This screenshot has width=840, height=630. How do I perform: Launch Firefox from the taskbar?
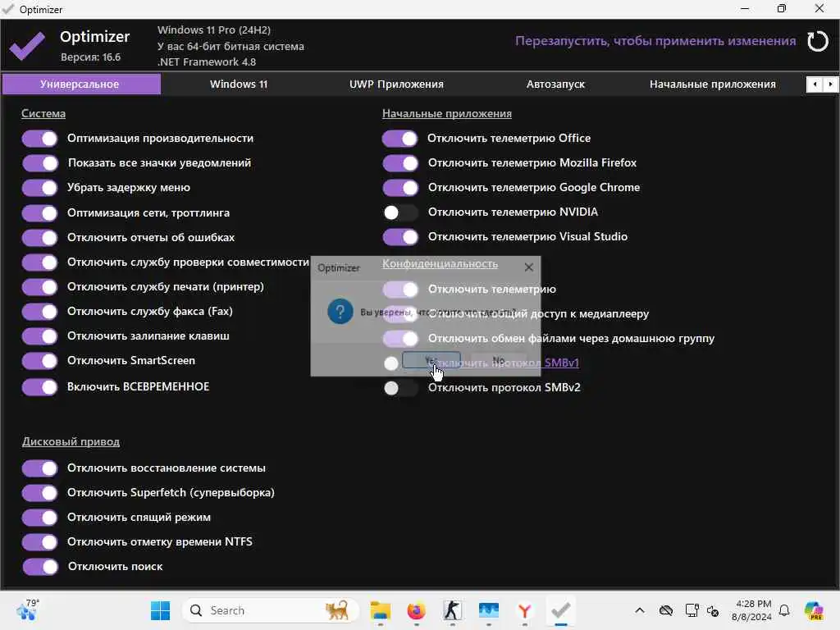tap(416, 610)
